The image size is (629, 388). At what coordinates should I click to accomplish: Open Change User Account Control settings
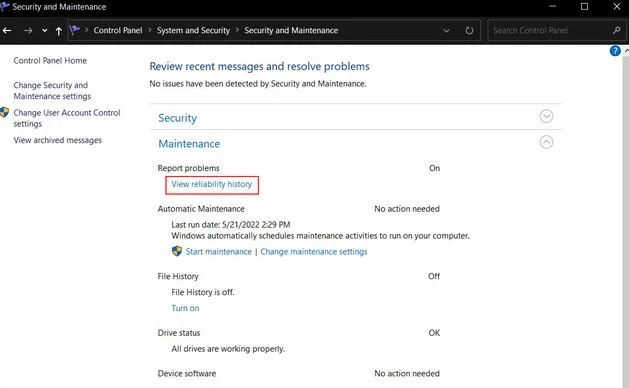(x=67, y=118)
